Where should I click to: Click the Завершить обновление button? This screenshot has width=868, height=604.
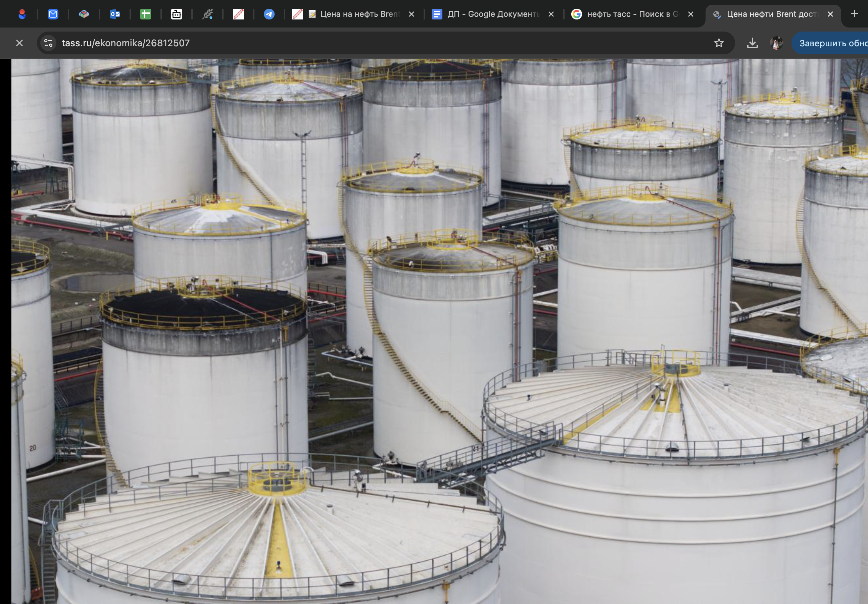832,43
